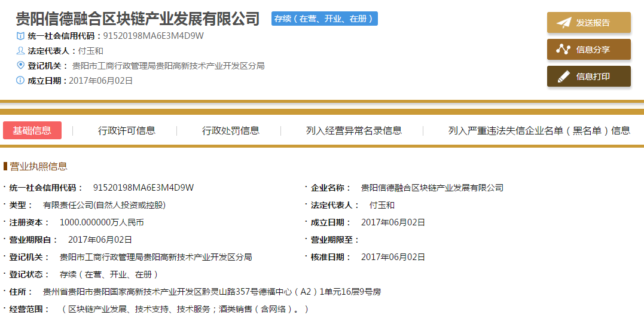Viewport: 644px width, 321px height.
Task: View the 列入严重违法失信企业名单（黑名单）信息 tab
Action: pos(539,130)
